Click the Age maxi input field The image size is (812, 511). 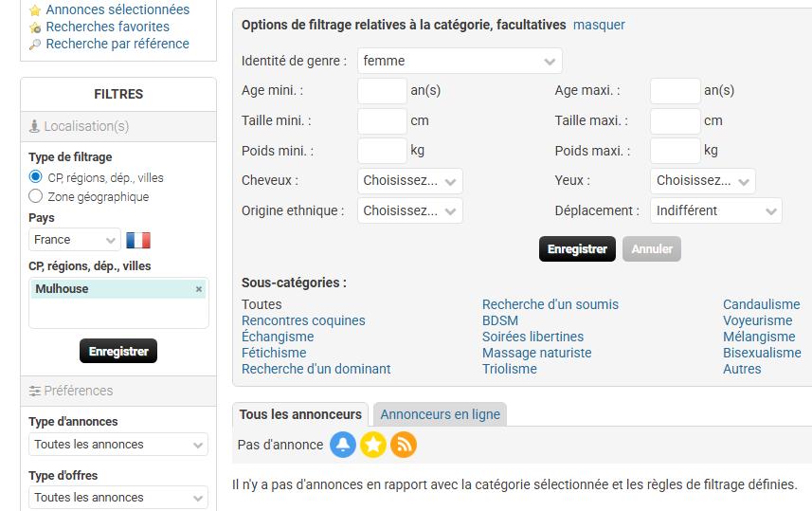click(676, 91)
